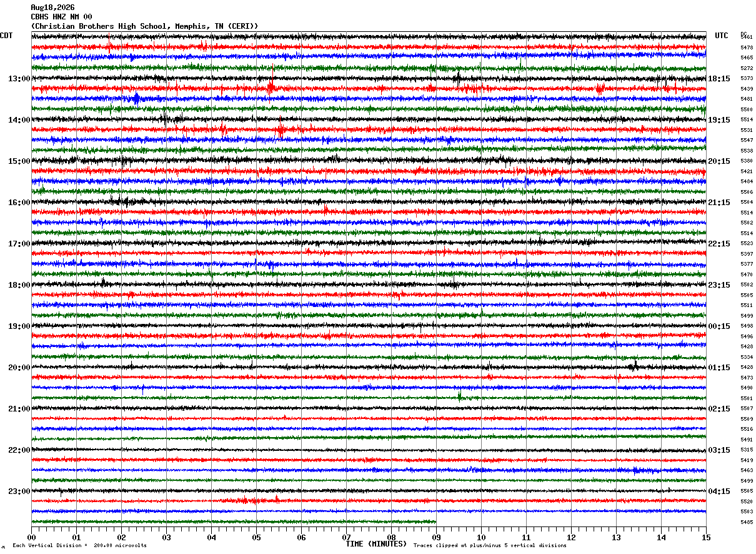The width and height of the screenshot is (756, 554).
Task: Click the DC offset value '5315'
Action: pyautogui.click(x=747, y=450)
